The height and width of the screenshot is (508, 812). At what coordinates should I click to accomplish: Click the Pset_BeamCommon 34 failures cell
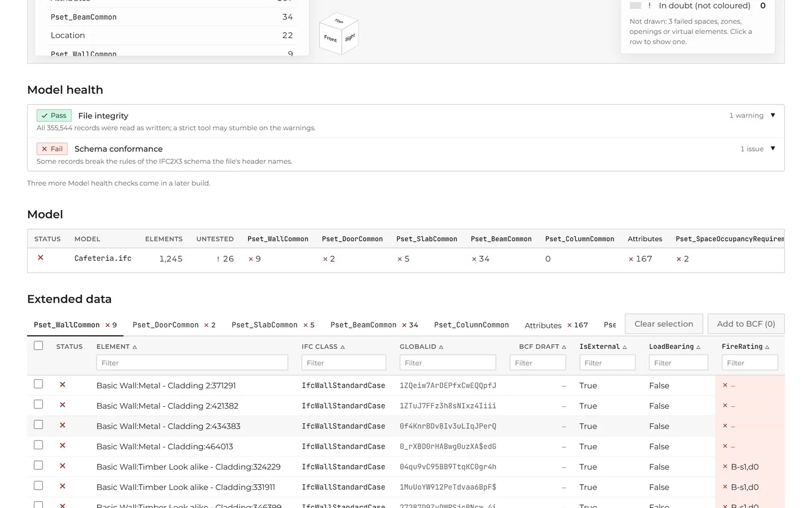pos(480,259)
